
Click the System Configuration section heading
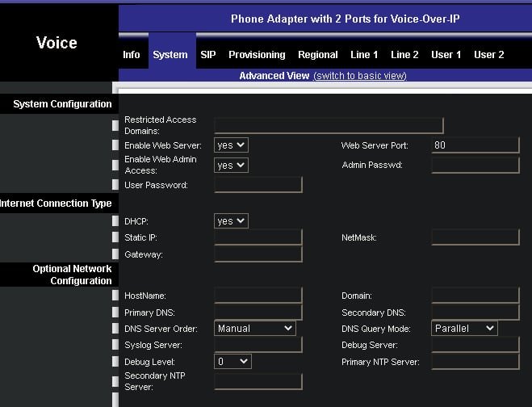point(62,104)
